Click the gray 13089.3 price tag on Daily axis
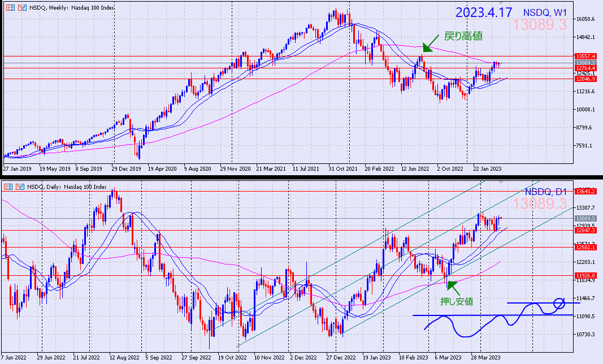603x364 pixels. point(585,219)
